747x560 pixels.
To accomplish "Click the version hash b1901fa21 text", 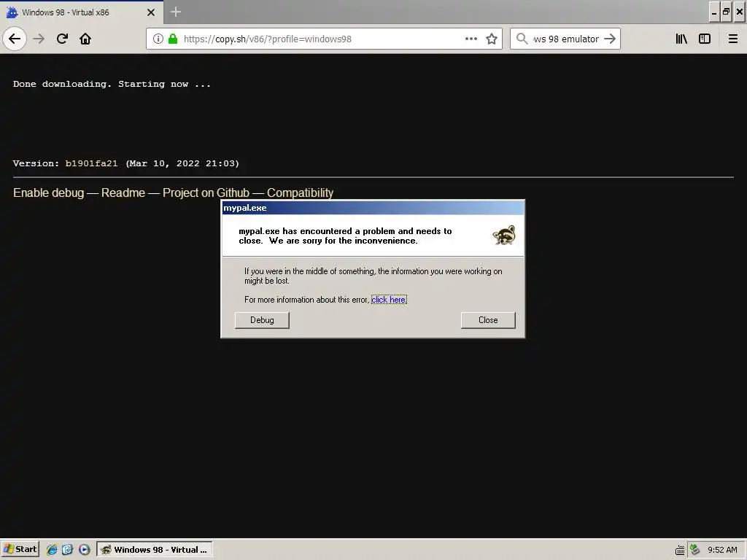I will (91, 163).
